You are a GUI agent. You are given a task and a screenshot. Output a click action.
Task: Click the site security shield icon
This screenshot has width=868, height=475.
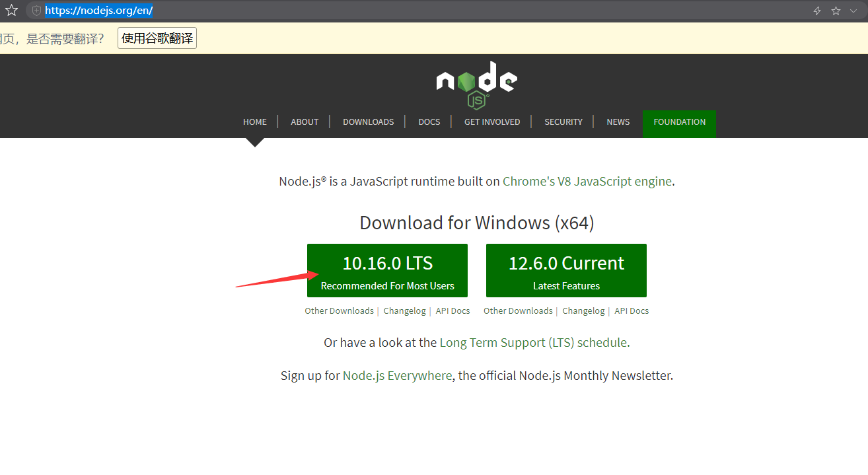pos(36,11)
